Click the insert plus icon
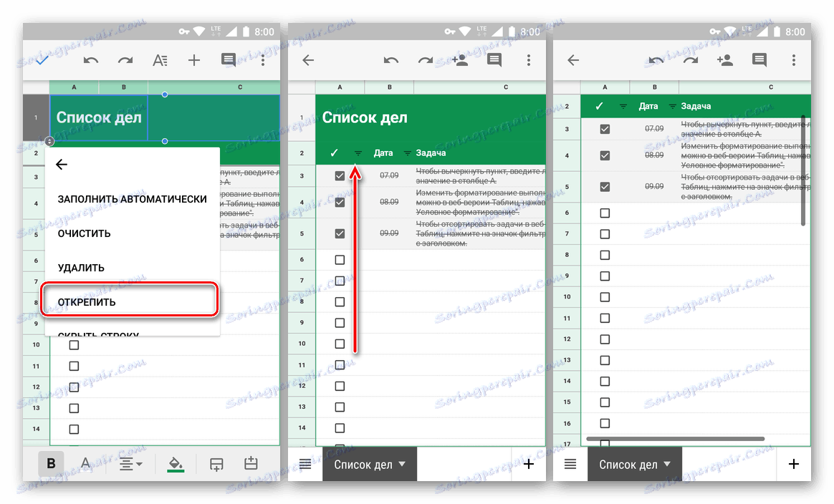Viewport: 834px width, 504px height. (x=194, y=60)
